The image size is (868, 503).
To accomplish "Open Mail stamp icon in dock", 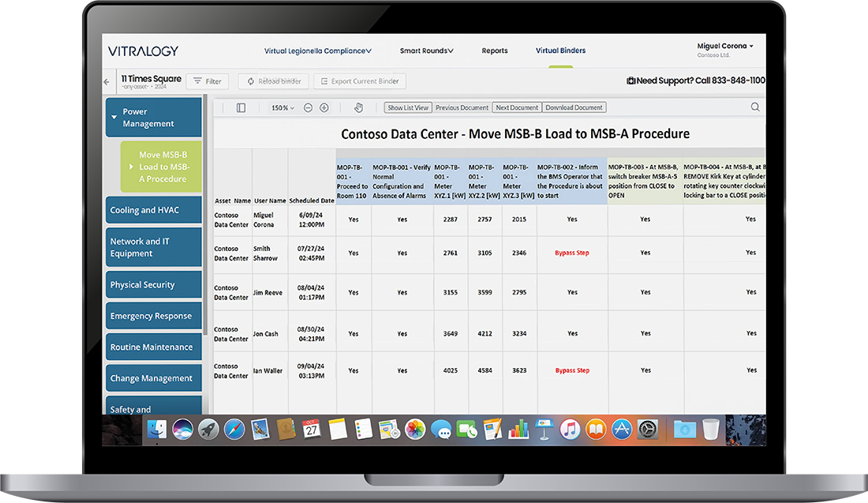I will point(260,430).
